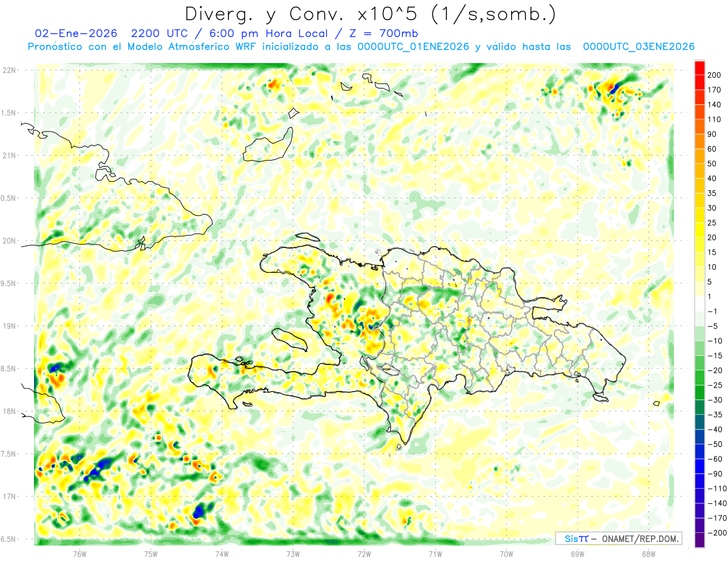Click the positive "10" colorbar value
This screenshot has width=728, height=562.
point(713,267)
